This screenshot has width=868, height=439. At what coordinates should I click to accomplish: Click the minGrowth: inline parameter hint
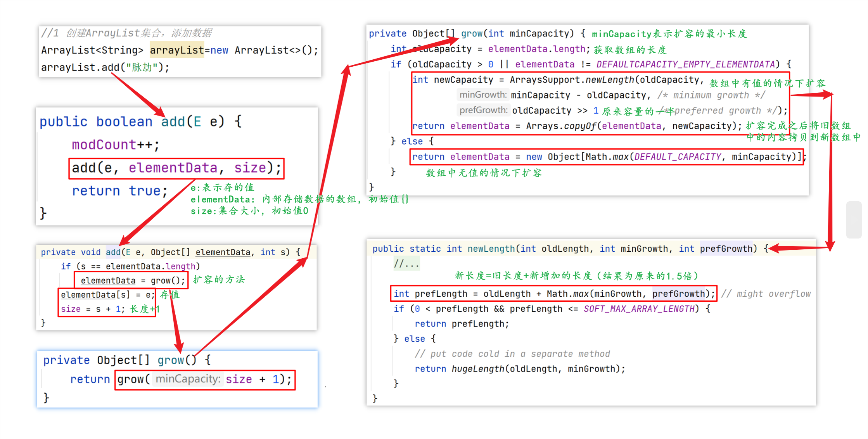[x=483, y=95]
